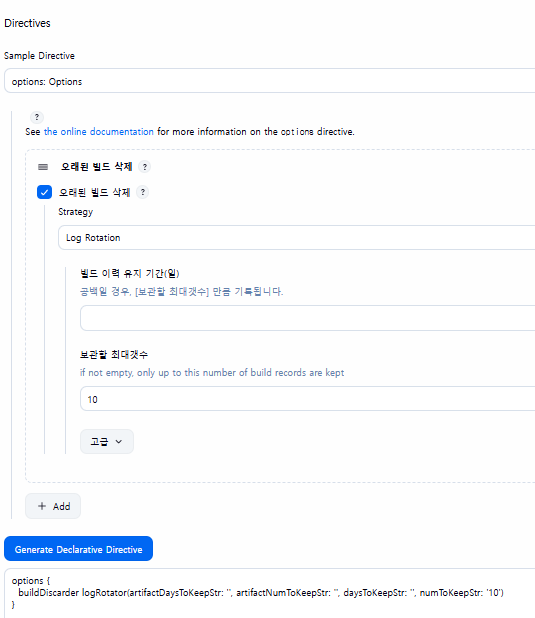
Task: Click the Add button
Action: 53,506
